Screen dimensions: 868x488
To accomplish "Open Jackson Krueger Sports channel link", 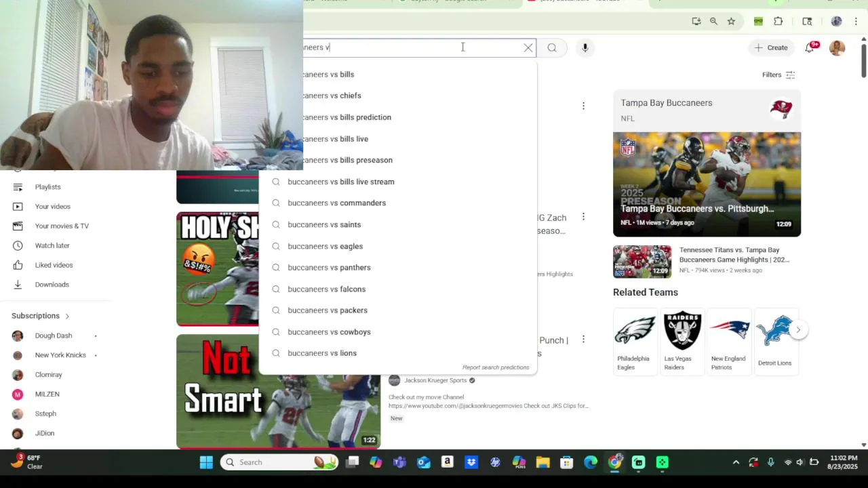I will [435, 380].
